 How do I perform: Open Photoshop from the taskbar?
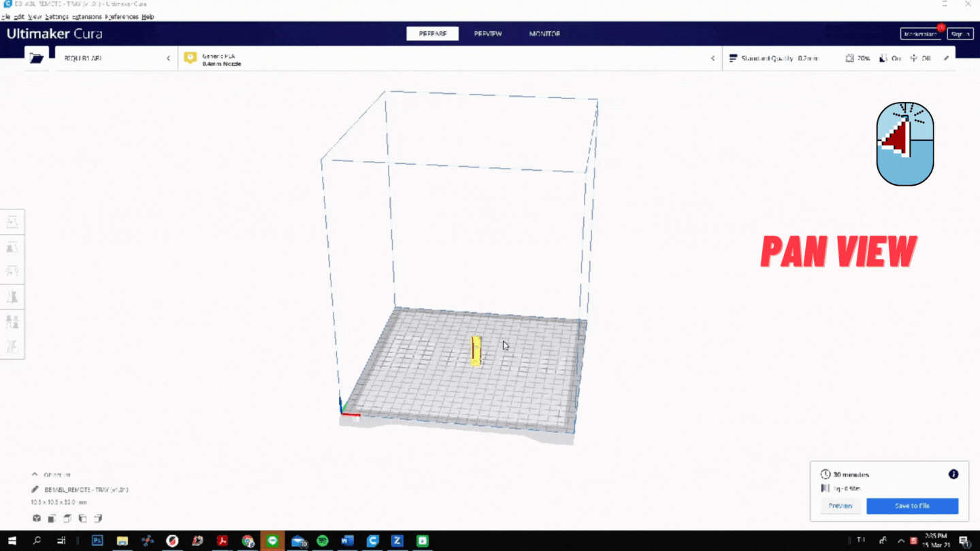point(97,541)
